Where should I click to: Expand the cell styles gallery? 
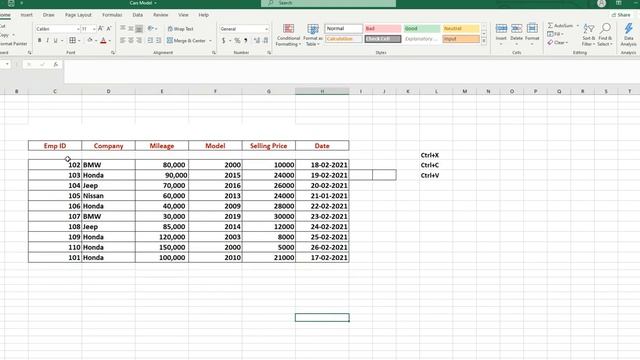click(484, 41)
